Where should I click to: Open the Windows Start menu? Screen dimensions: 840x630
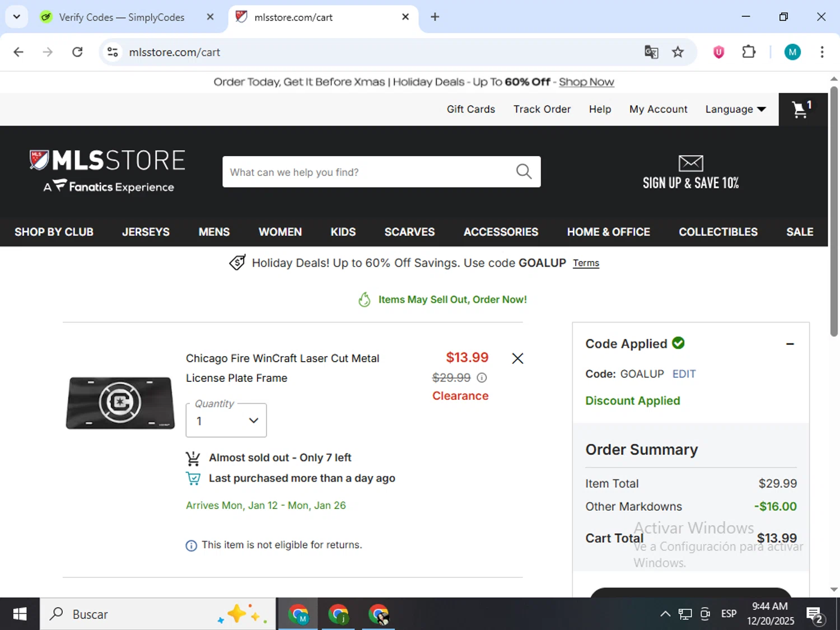(x=20, y=614)
